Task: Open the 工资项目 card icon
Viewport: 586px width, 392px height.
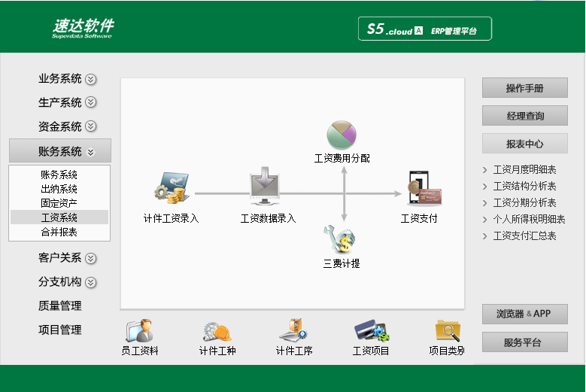Action: coord(372,331)
